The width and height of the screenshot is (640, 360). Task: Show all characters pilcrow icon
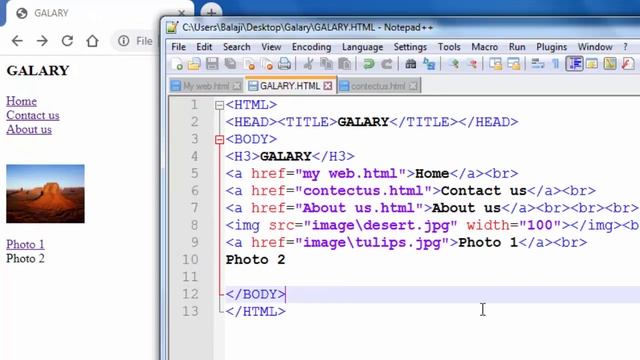(556, 64)
